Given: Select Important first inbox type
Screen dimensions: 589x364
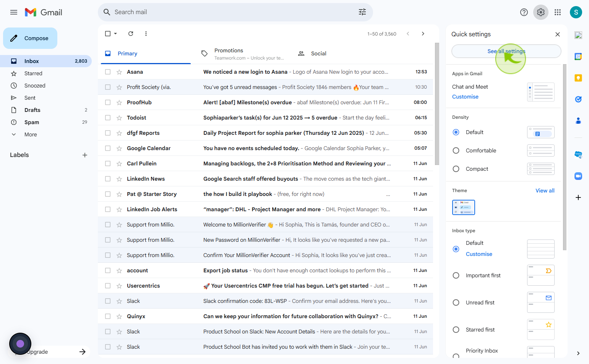Looking at the screenshot, I should pyautogui.click(x=456, y=275).
